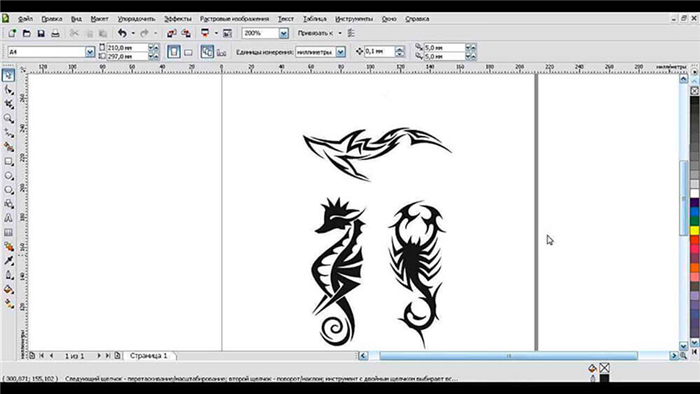Screen dimensions: 700x394
Task: Pick the yellow swatch in the palette
Action: (x=695, y=231)
